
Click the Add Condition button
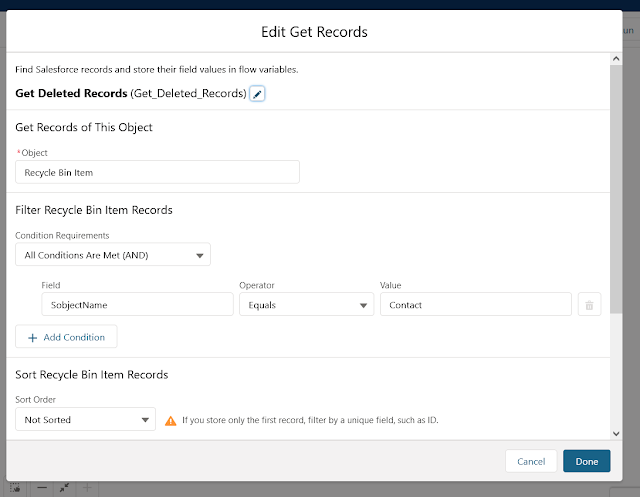click(66, 337)
